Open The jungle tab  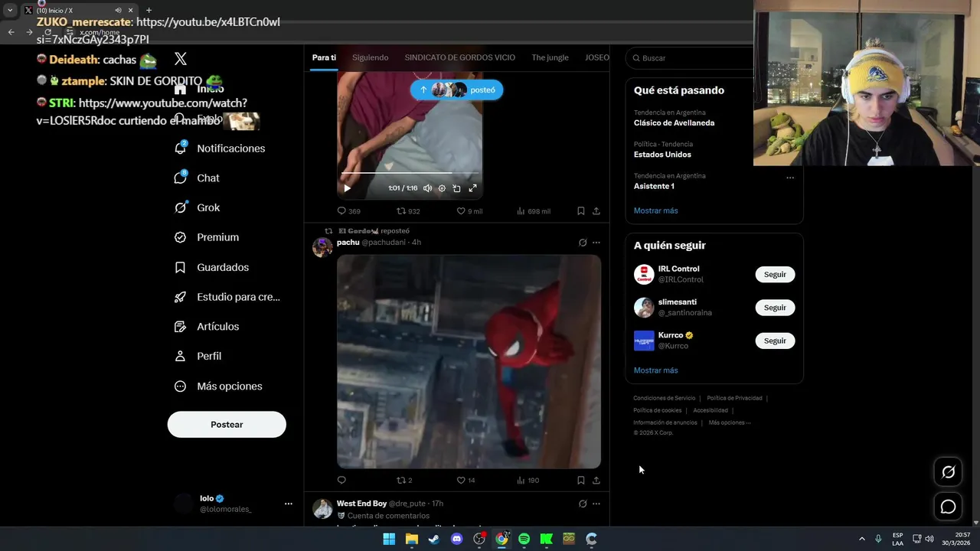[550, 57]
